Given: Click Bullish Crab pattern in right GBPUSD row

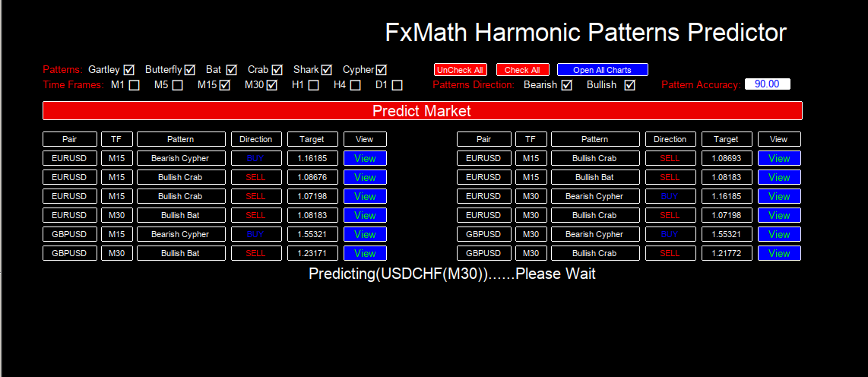Looking at the screenshot, I should [595, 253].
